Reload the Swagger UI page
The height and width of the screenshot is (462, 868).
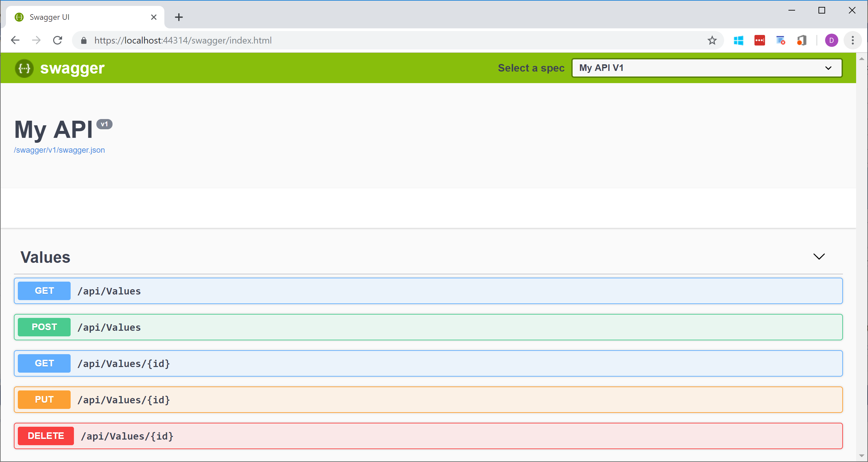coord(58,41)
